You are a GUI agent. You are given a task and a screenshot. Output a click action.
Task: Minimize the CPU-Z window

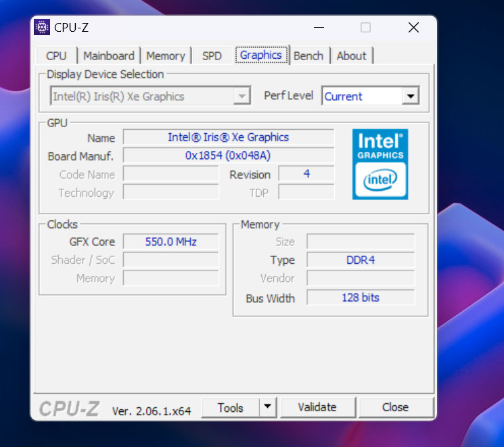(319, 28)
